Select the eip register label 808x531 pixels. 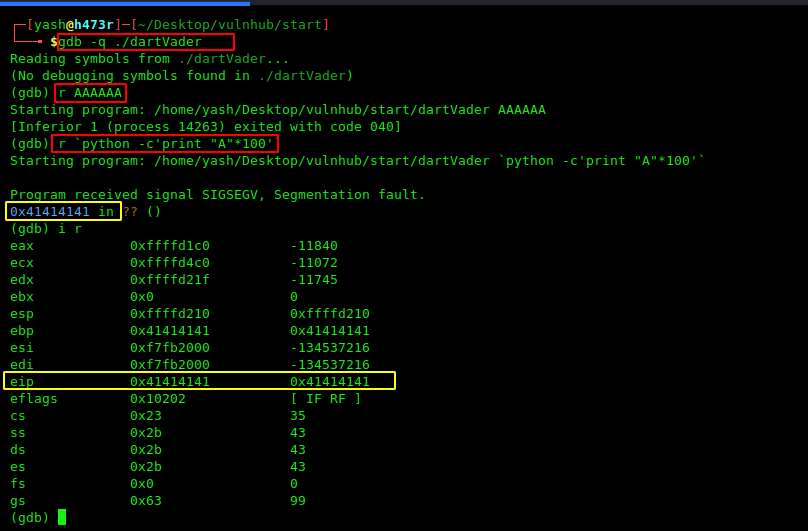(x=22, y=382)
